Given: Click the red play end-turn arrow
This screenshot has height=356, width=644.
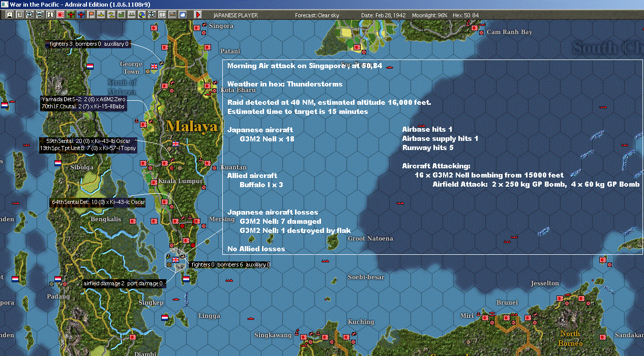Looking at the screenshot, I should click(x=198, y=15).
